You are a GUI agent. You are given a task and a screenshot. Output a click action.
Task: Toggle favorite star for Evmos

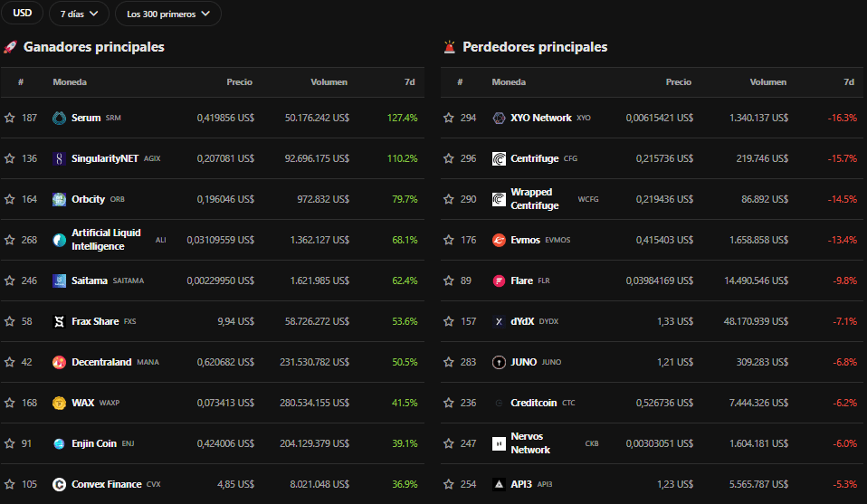(x=448, y=240)
